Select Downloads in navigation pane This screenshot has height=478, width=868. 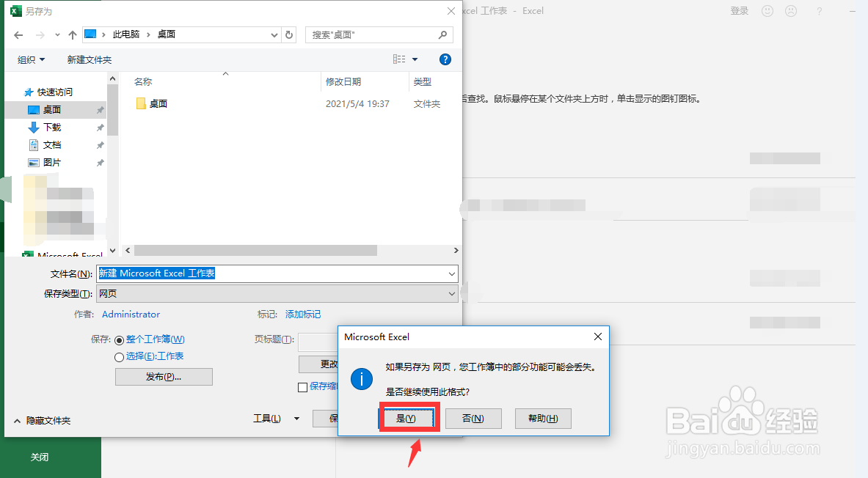[52, 128]
